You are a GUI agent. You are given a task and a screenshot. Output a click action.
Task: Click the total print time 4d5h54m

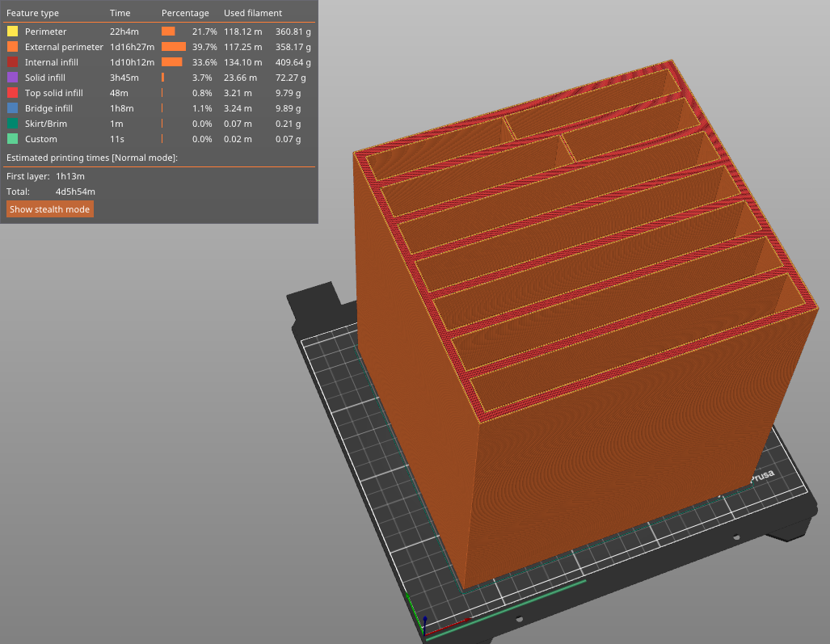[75, 192]
